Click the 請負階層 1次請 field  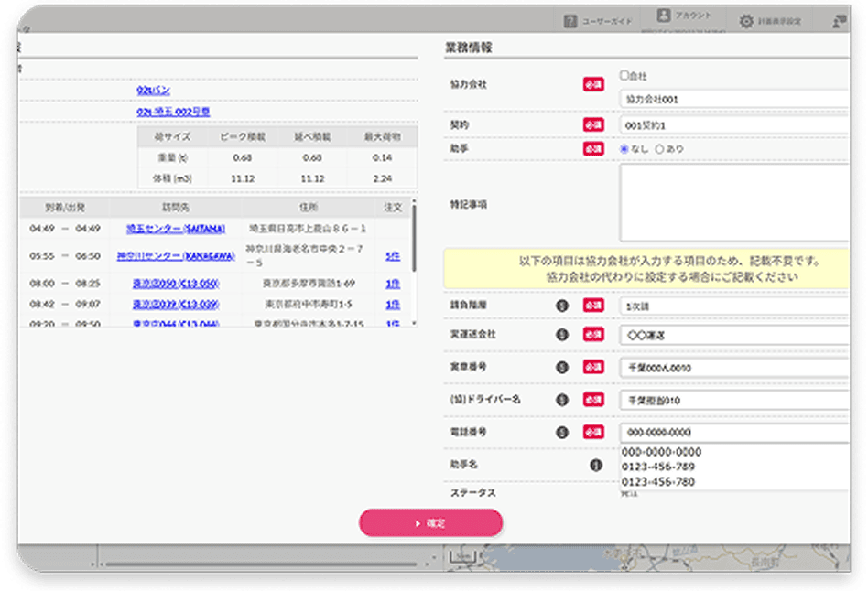734,306
